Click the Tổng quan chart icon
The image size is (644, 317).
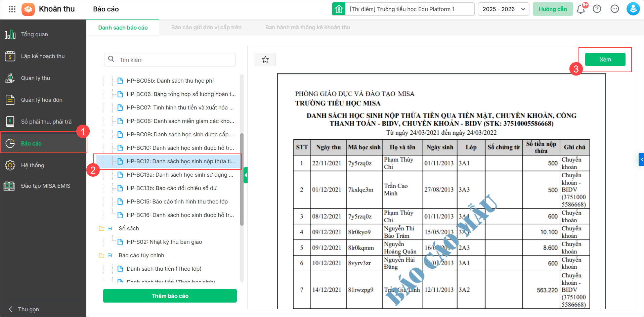pyautogui.click(x=10, y=34)
